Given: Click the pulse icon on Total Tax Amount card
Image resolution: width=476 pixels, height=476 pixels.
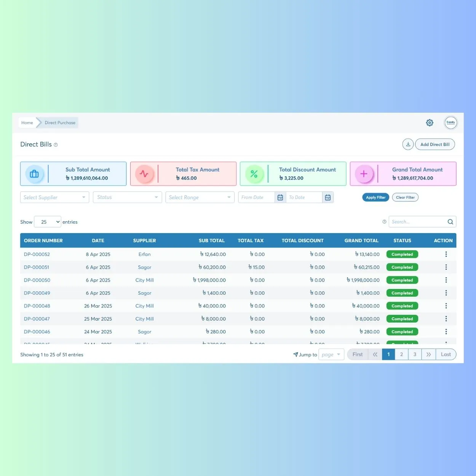Looking at the screenshot, I should pyautogui.click(x=145, y=174).
